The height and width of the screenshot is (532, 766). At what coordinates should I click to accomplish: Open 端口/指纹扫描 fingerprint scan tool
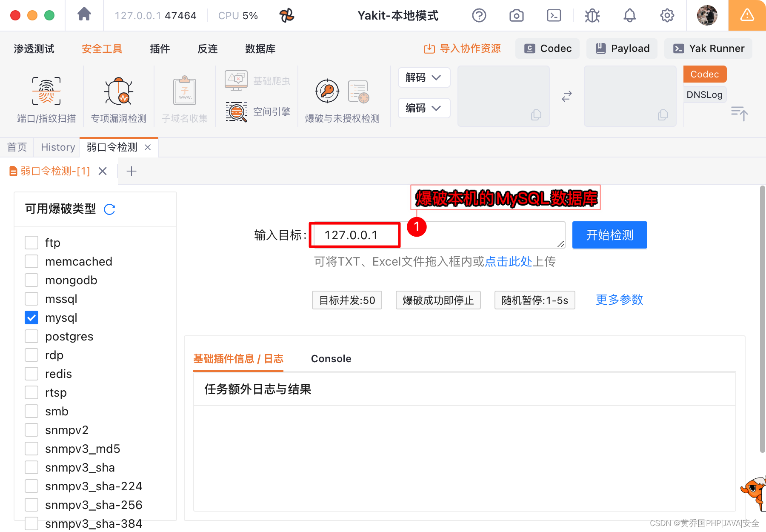[x=46, y=100]
